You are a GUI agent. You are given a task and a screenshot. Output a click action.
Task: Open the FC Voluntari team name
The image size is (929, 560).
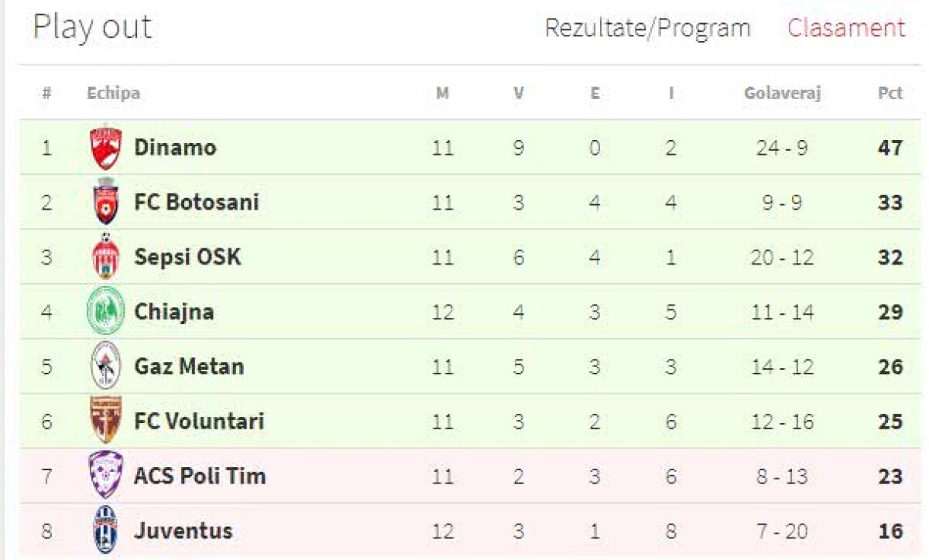tap(199, 421)
